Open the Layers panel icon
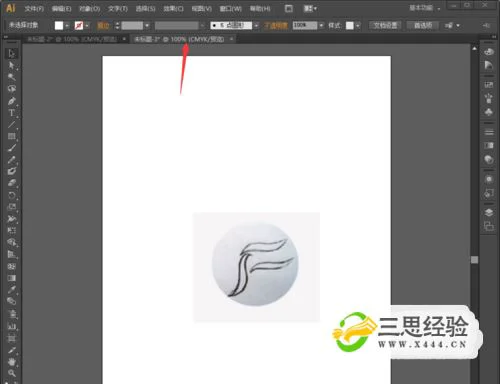The width and height of the screenshot is (500, 384). [489, 212]
